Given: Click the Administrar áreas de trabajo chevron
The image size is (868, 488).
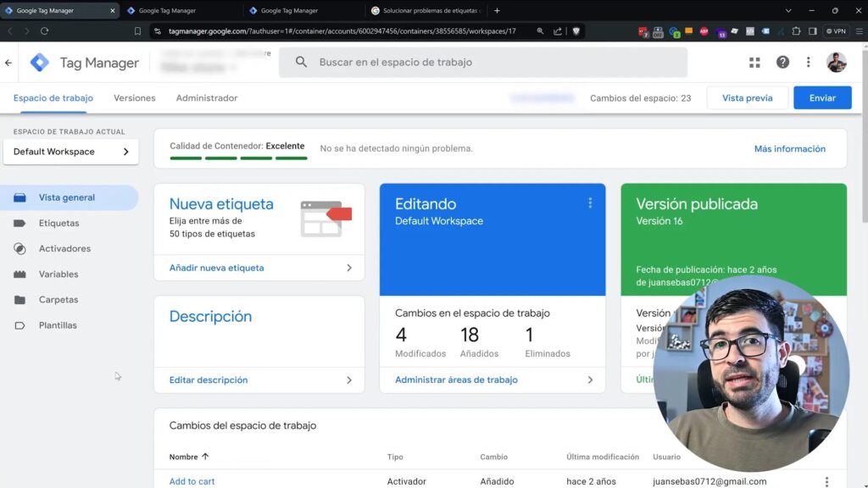Looking at the screenshot, I should [x=590, y=380].
